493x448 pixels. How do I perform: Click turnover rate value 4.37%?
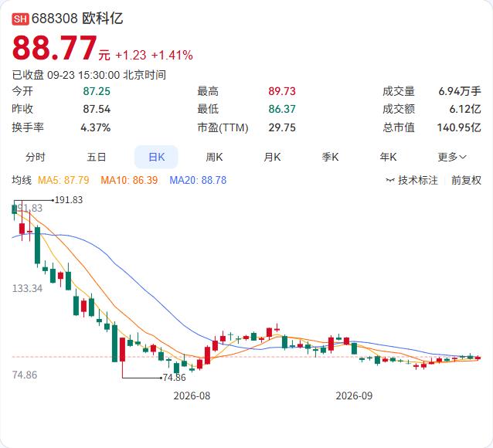tap(96, 127)
